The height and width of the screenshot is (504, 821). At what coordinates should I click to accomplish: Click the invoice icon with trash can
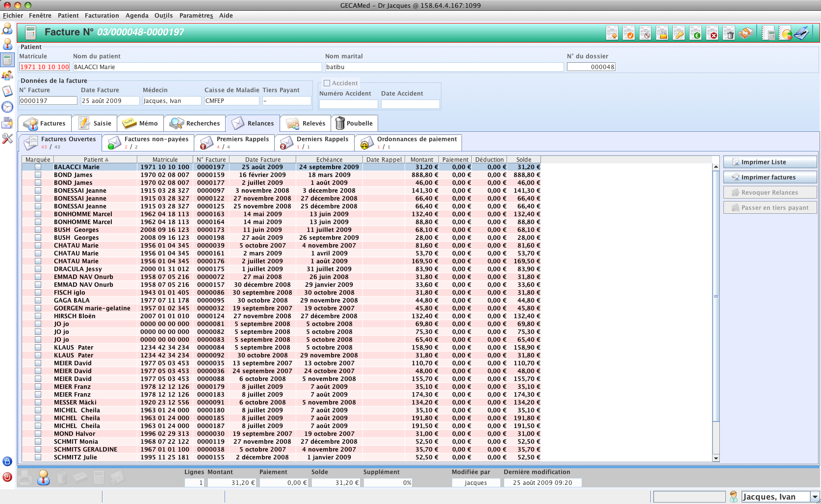coord(729,33)
